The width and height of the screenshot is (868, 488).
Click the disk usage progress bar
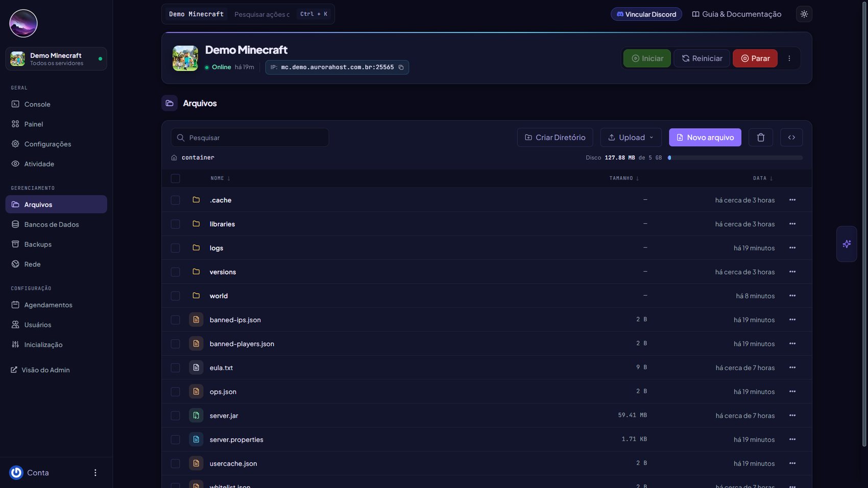tap(735, 158)
